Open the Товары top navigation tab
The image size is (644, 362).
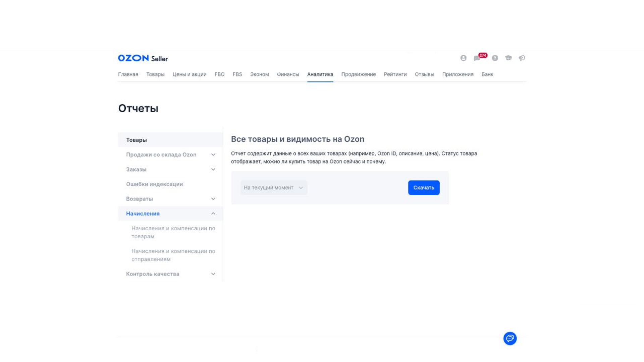point(155,74)
